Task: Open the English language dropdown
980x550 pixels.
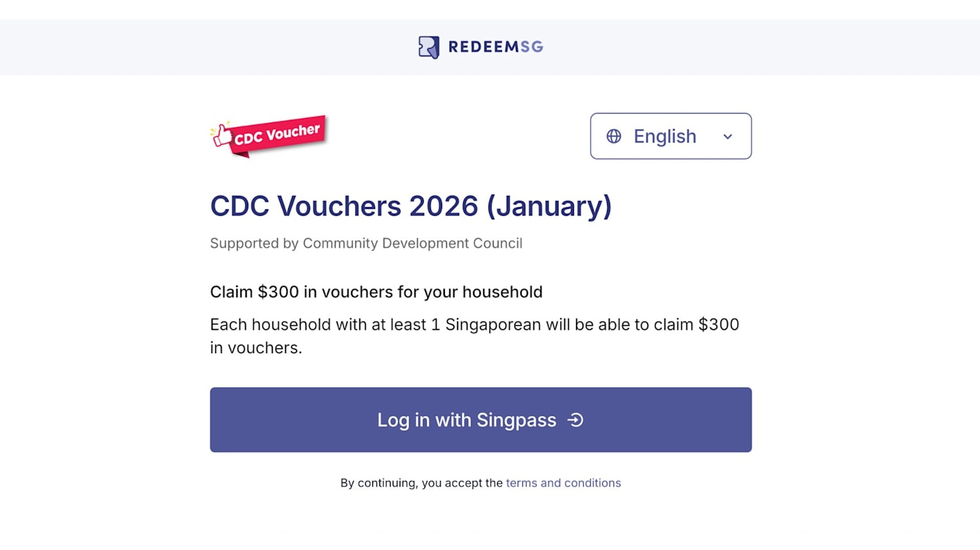Action: click(x=670, y=136)
